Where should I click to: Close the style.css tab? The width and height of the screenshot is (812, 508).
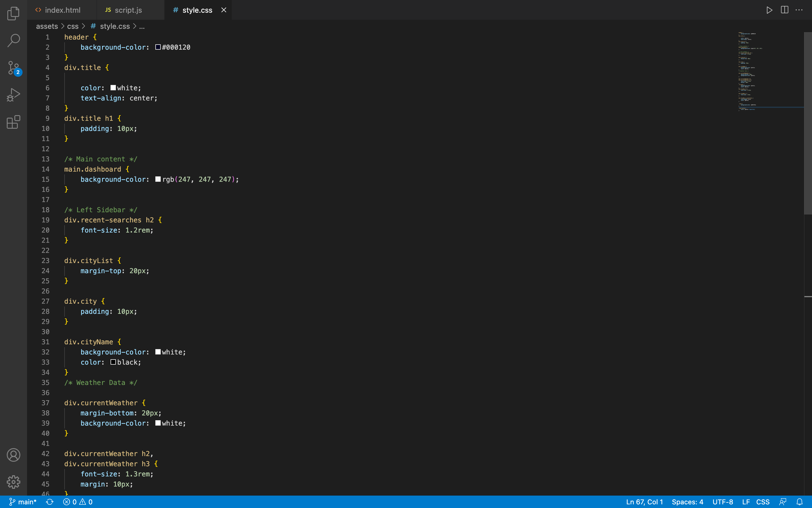tap(224, 10)
